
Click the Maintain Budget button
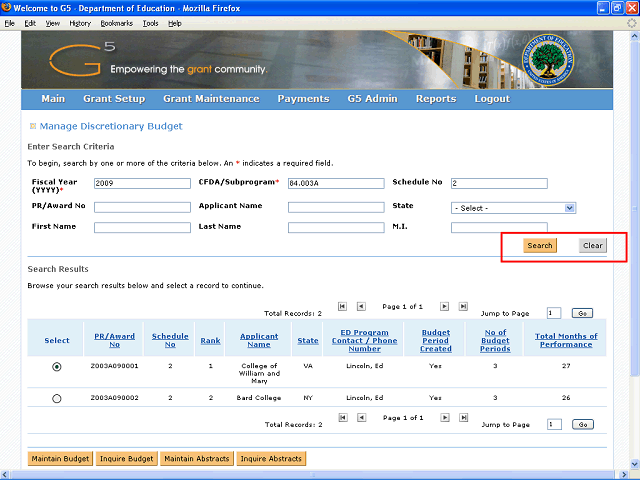(x=60, y=459)
